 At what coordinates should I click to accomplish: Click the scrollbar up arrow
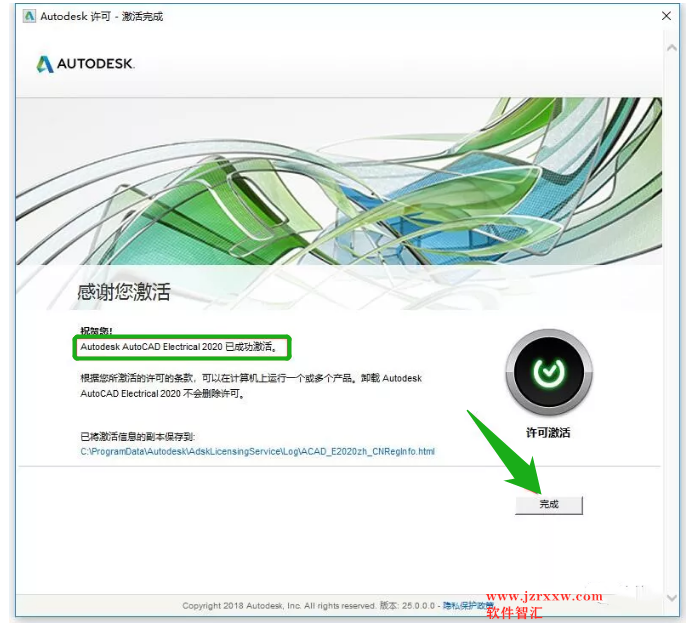[671, 48]
